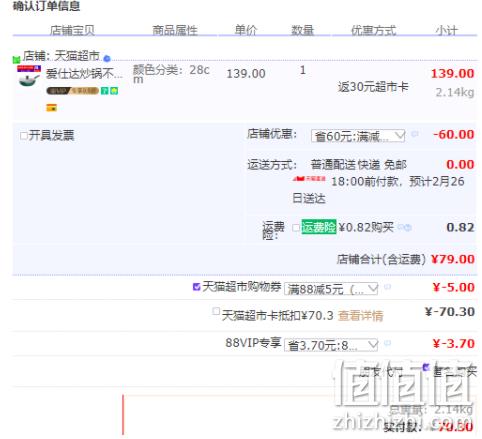Click the green 运费险 label
Image resolution: width=482 pixels, height=439 pixels.
(x=319, y=227)
